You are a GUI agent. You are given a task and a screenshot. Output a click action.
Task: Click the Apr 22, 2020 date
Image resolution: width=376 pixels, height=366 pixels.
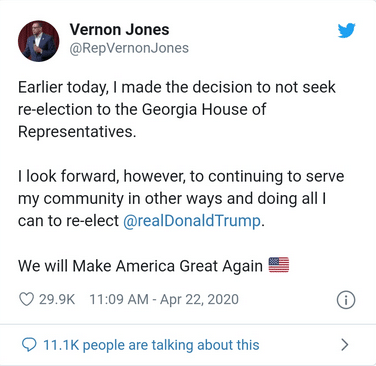[x=199, y=299]
